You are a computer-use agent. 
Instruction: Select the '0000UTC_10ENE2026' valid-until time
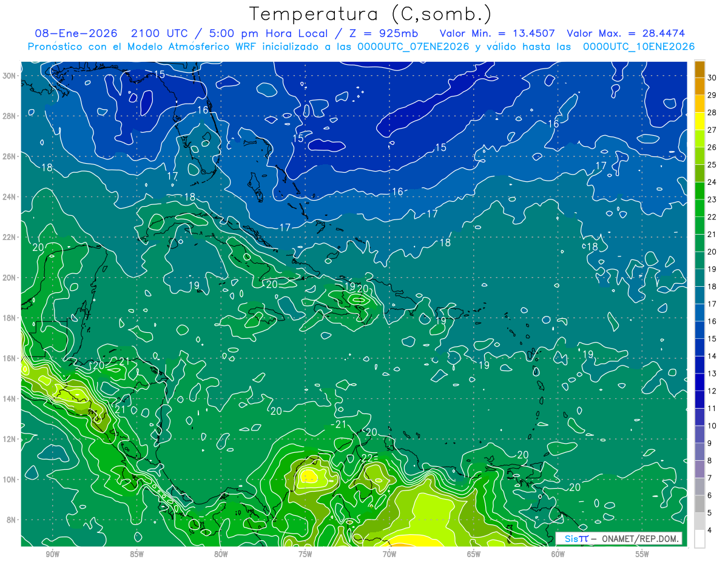639,47
